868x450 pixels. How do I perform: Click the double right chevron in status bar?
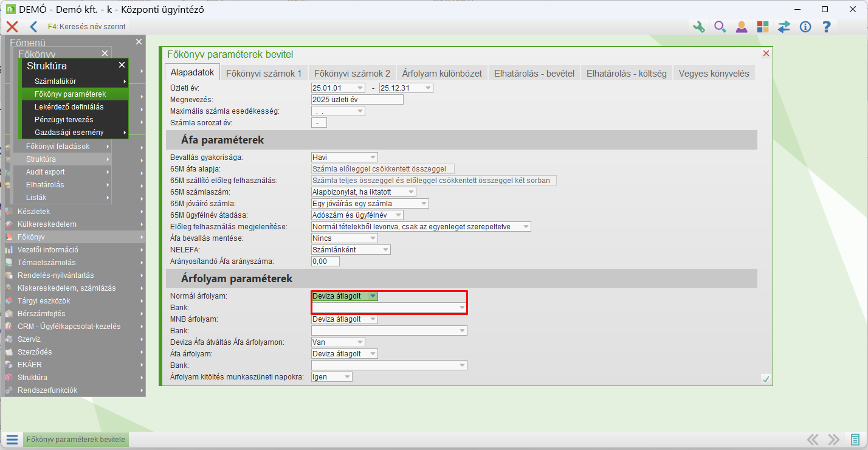833,440
